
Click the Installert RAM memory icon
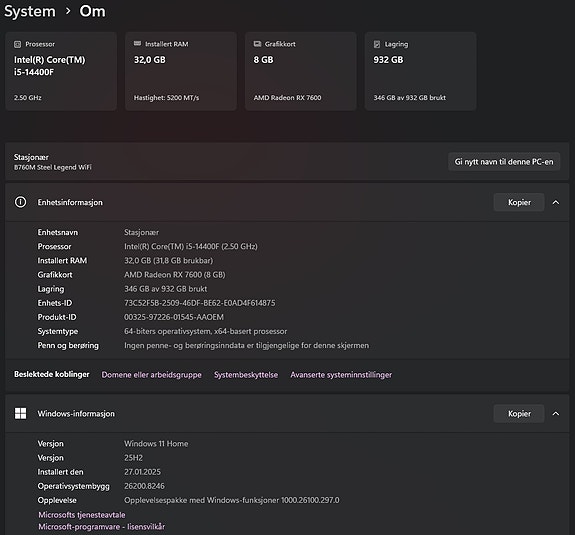(137, 44)
